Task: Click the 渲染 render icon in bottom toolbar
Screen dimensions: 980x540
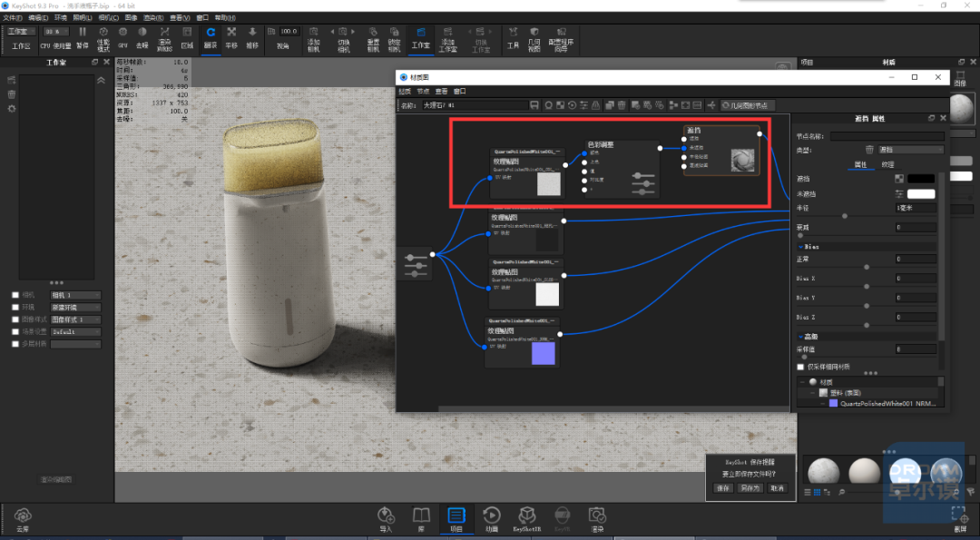Action: point(597,515)
